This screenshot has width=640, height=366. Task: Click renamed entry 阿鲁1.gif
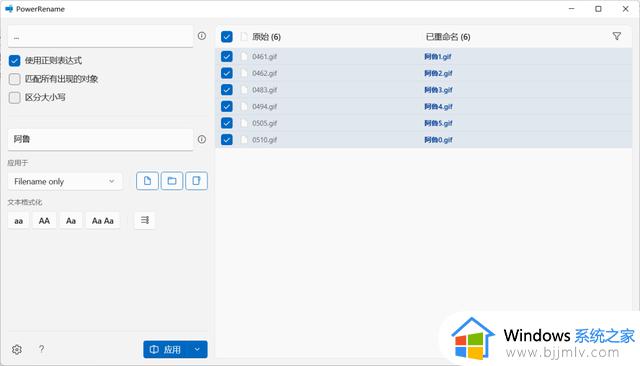(438, 57)
